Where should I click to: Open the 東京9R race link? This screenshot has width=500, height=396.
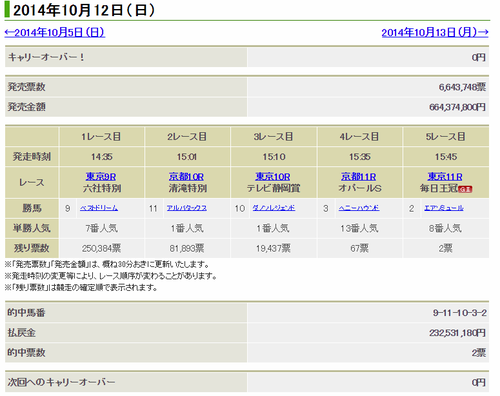[101, 176]
